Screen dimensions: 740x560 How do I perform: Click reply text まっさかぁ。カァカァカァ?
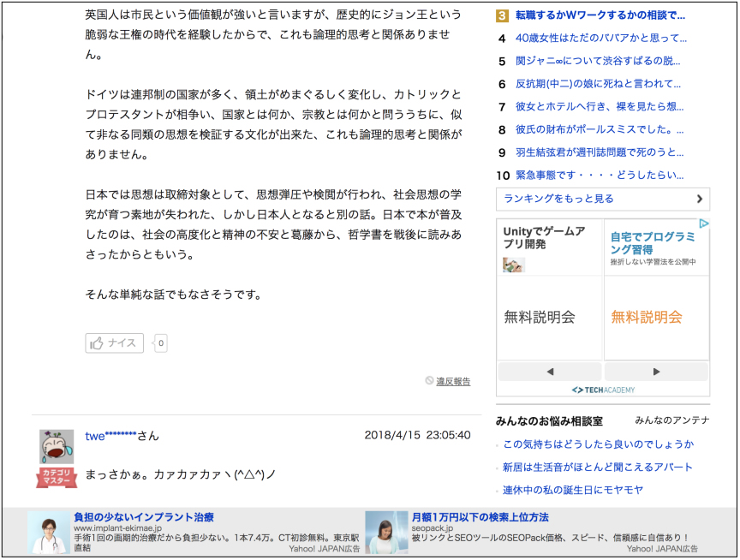point(180,474)
